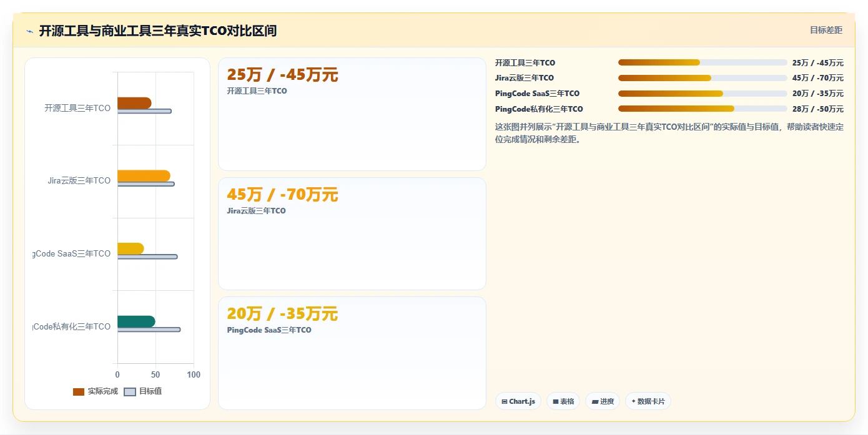Open the 25万 / -45万元 data card

(352, 114)
